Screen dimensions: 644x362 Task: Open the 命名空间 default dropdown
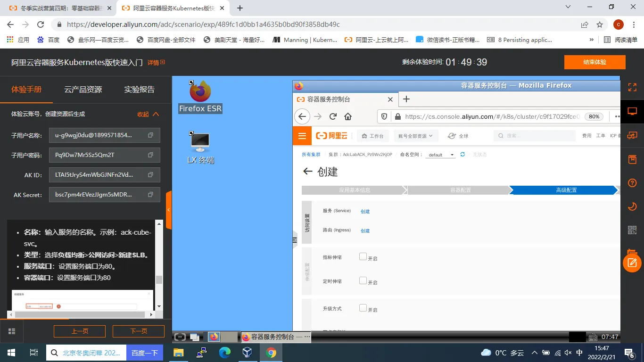point(441,155)
